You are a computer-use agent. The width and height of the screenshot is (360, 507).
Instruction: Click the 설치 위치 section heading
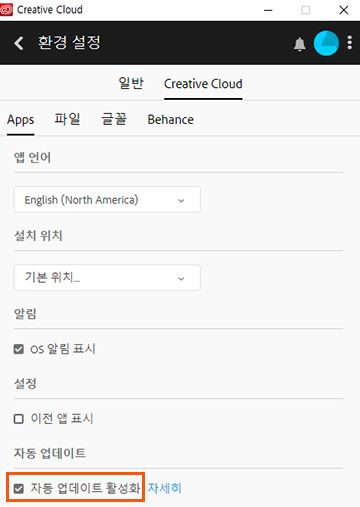(38, 235)
